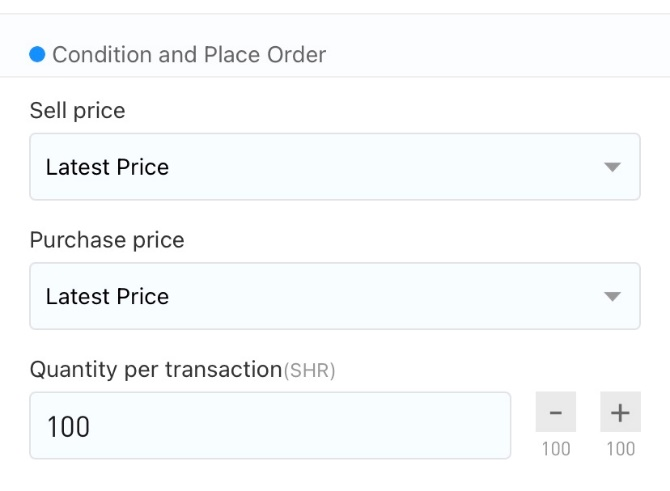The image size is (670, 491).
Task: Click blank area in quantity input box
Action: coord(299,426)
